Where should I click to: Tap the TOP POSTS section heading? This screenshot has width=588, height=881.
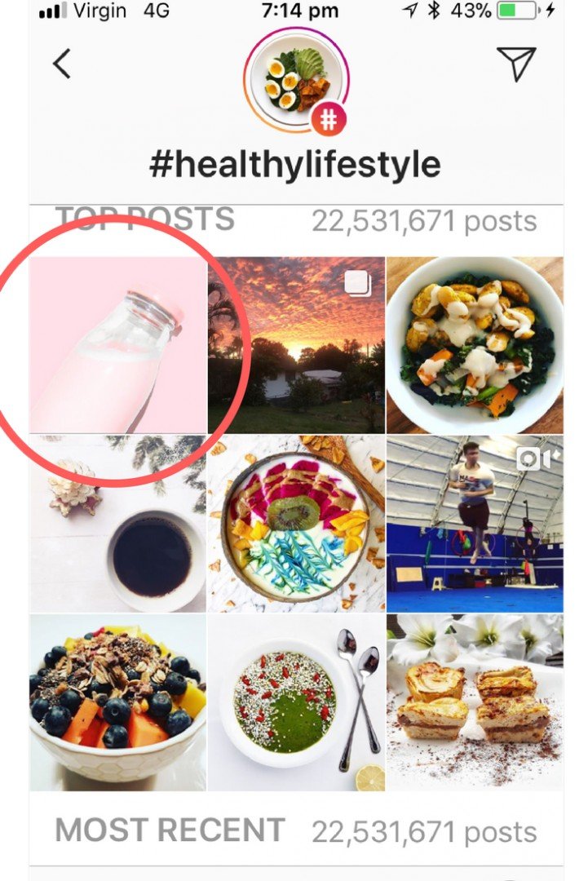pos(145,219)
